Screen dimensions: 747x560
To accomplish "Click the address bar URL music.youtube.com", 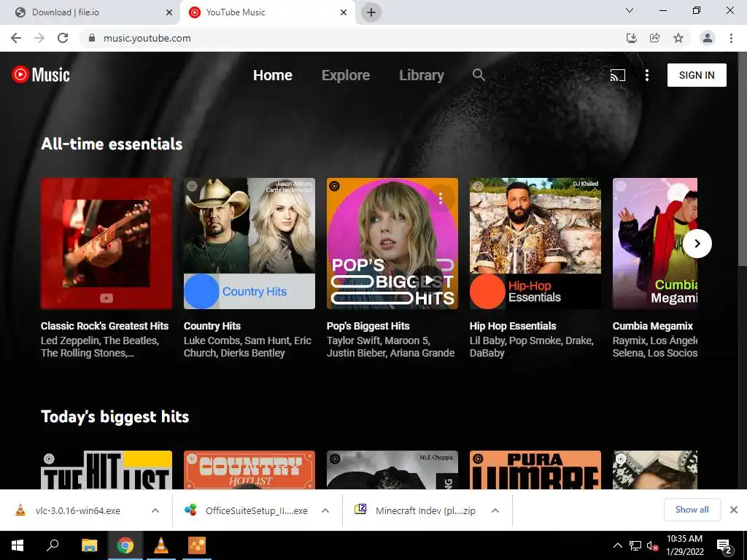I will click(x=147, y=38).
